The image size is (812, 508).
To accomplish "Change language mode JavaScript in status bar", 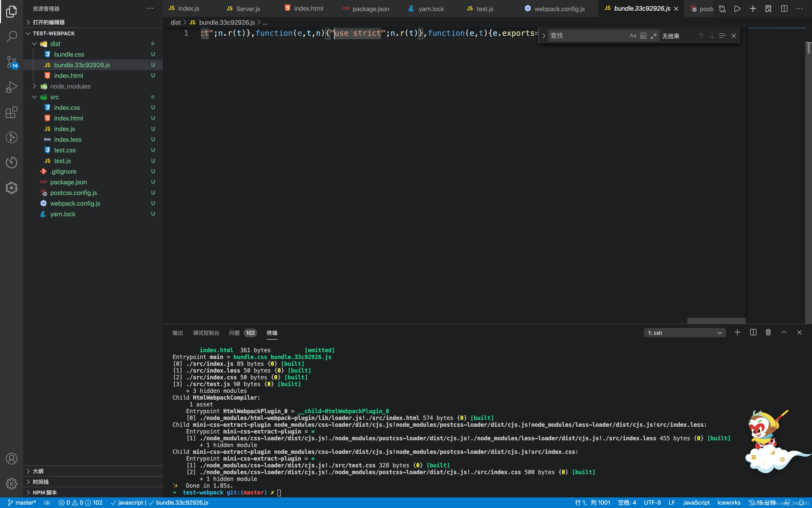I will coord(696,503).
